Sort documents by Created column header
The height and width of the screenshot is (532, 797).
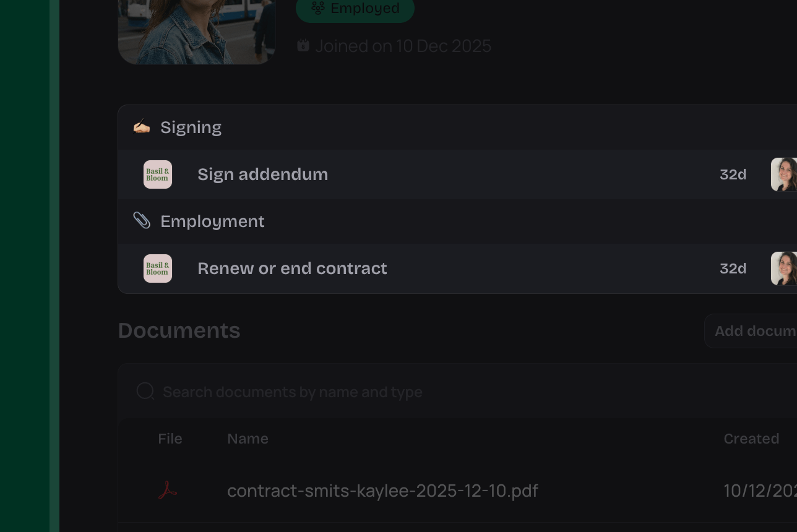coord(751,439)
